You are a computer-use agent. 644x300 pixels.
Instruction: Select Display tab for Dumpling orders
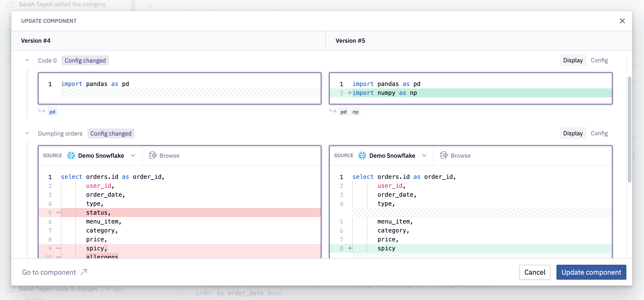coord(572,133)
